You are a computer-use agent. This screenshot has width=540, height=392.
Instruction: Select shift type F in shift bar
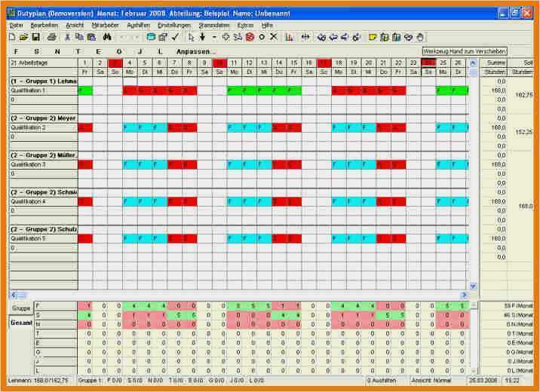[16, 51]
